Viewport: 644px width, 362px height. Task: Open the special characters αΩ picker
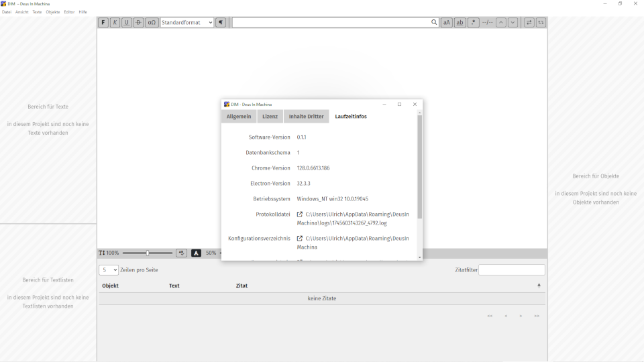(x=152, y=23)
